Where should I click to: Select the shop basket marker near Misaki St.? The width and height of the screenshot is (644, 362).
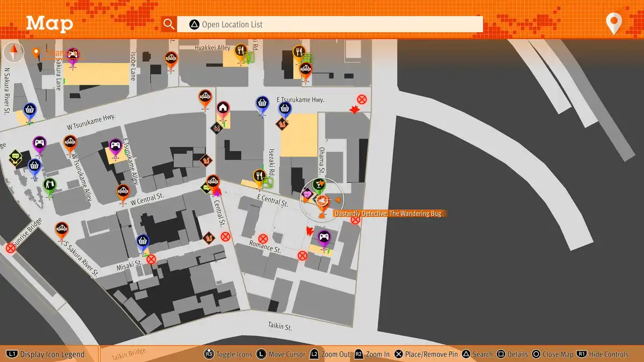(142, 242)
